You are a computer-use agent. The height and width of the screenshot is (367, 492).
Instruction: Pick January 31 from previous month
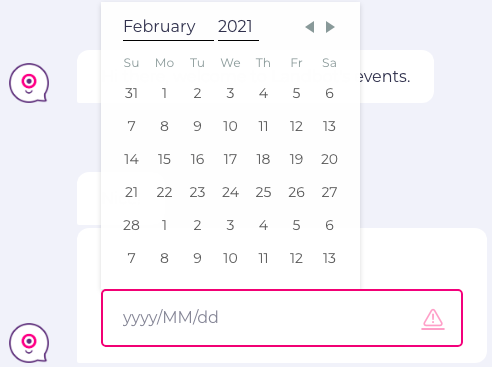coord(131,93)
